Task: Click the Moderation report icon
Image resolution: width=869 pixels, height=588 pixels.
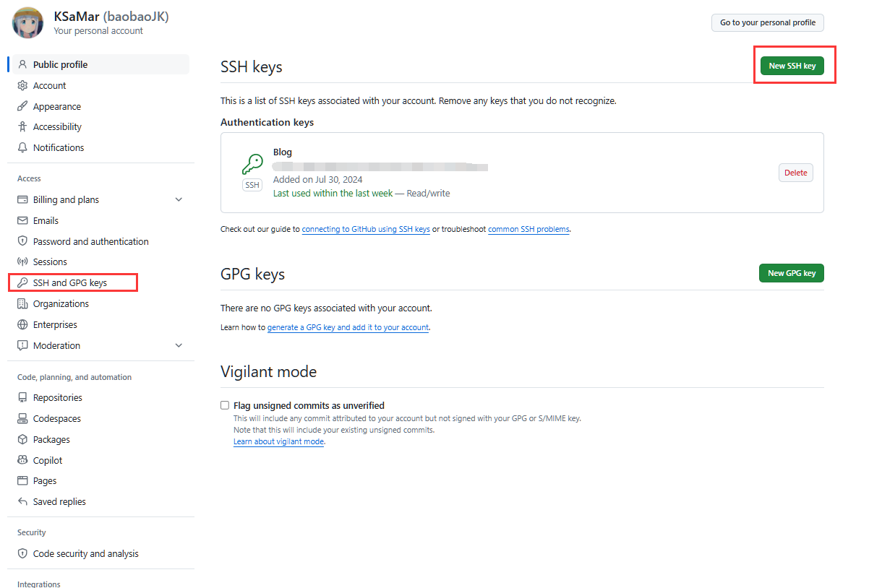Action: 22,345
